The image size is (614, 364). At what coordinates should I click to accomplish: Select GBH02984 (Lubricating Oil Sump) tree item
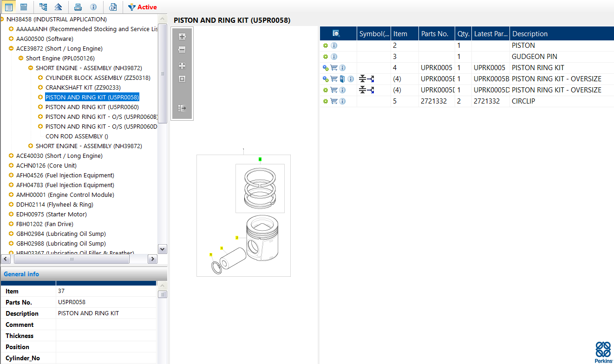61,234
